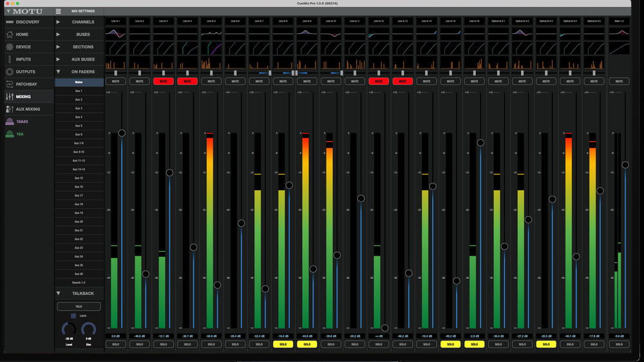The image size is (644, 362).
Task: Select the Inputs jack icon
Action: 10,59
